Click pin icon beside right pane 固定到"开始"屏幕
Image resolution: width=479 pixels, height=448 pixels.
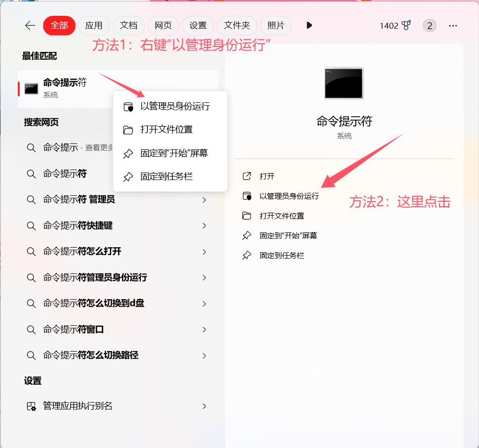click(x=247, y=235)
